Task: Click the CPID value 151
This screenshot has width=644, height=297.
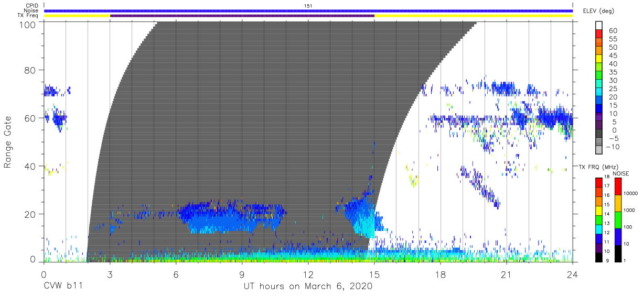Action: point(308,5)
